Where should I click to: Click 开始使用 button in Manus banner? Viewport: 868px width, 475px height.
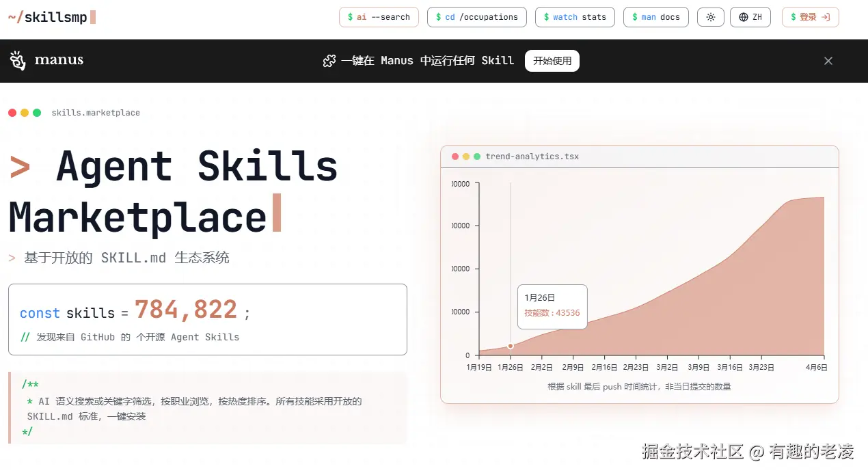[x=552, y=61]
